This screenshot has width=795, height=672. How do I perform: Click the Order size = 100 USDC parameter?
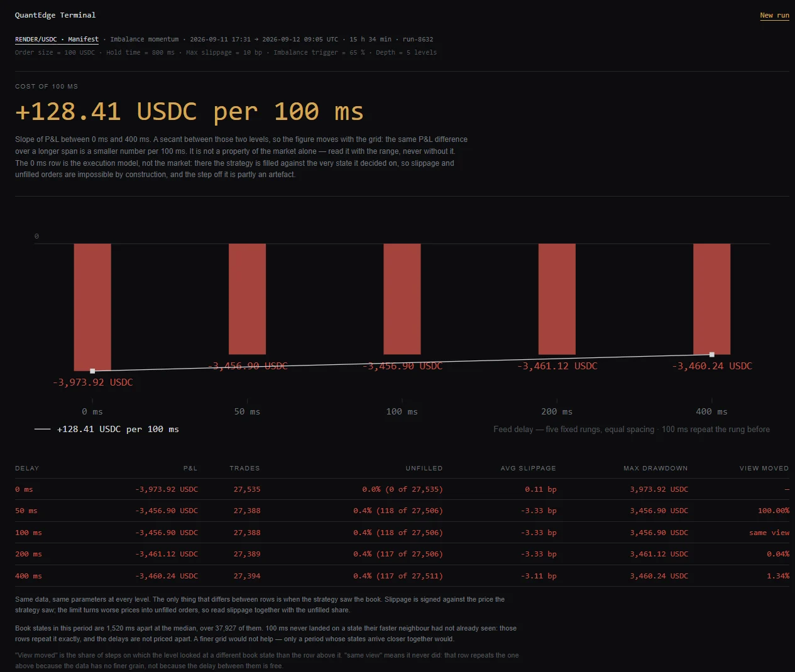[55, 52]
